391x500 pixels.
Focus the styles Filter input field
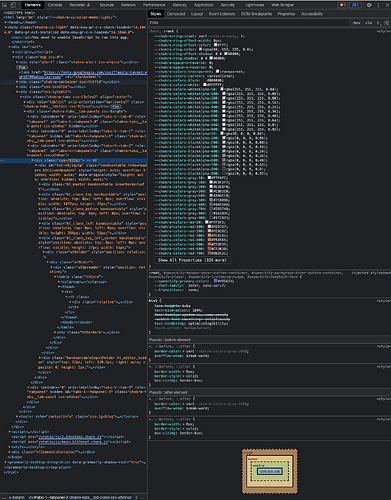click(x=247, y=23)
